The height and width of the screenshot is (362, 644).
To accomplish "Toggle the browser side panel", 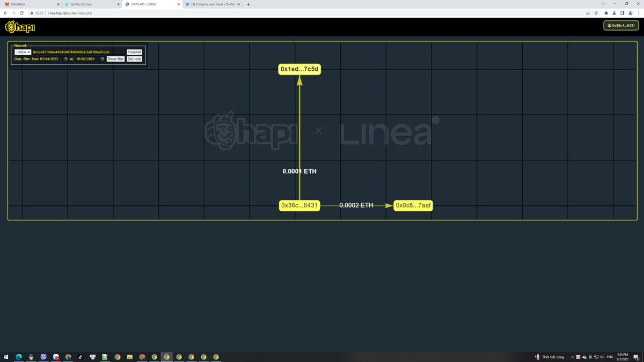I will tap(622, 13).
